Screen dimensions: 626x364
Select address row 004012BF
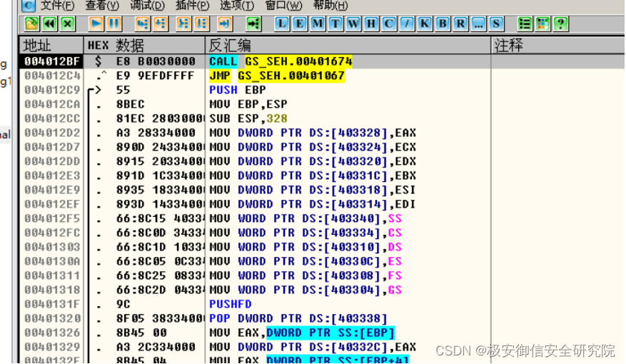click(x=52, y=61)
